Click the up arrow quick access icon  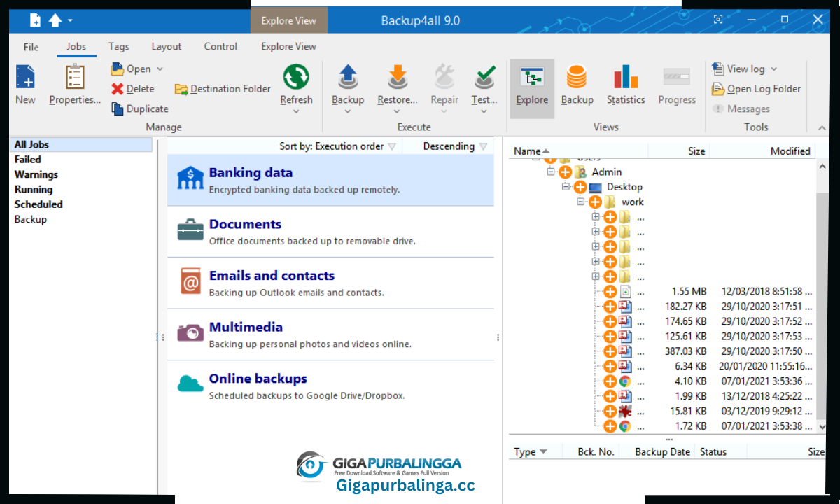(x=55, y=20)
